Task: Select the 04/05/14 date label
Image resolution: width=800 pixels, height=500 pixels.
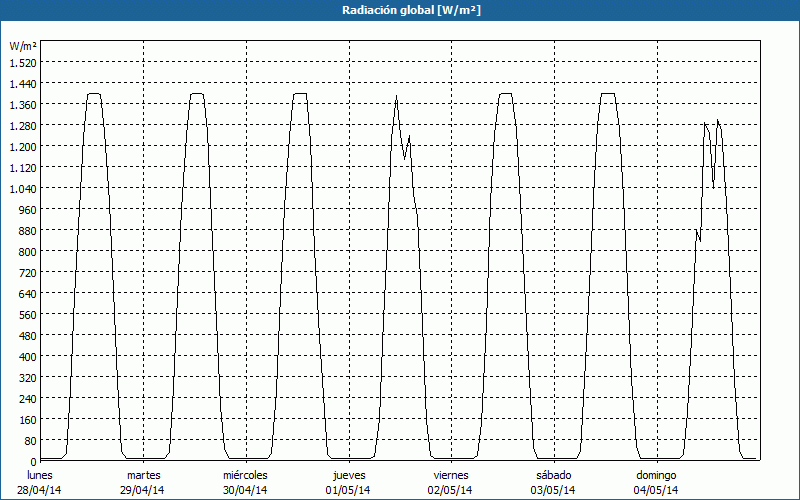Action: (x=656, y=490)
